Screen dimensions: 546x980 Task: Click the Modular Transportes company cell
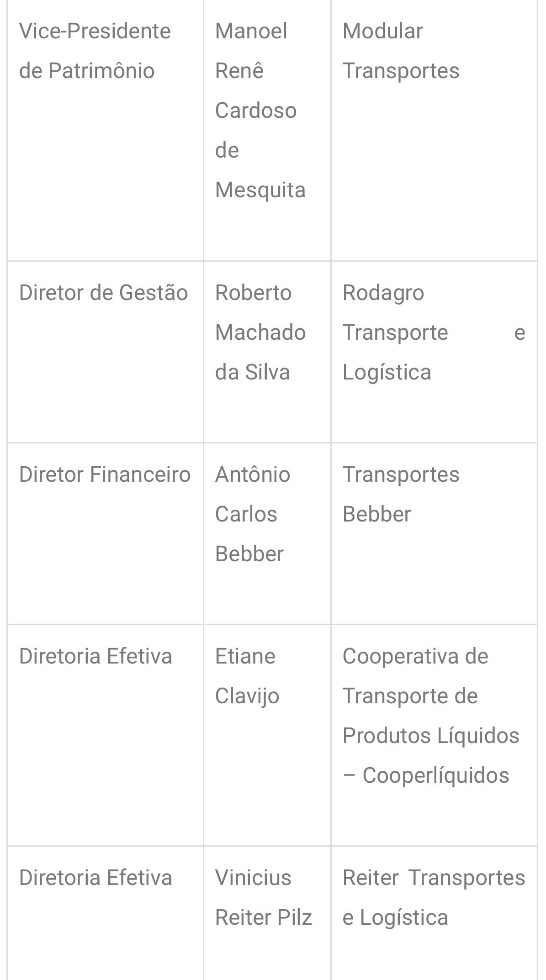click(x=401, y=51)
